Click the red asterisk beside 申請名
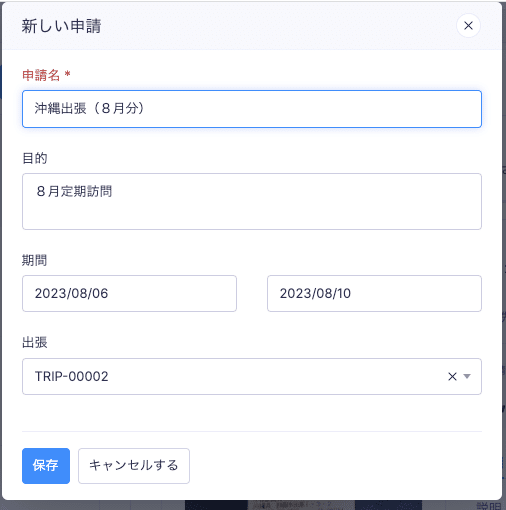This screenshot has height=510, width=506. pos(67,73)
